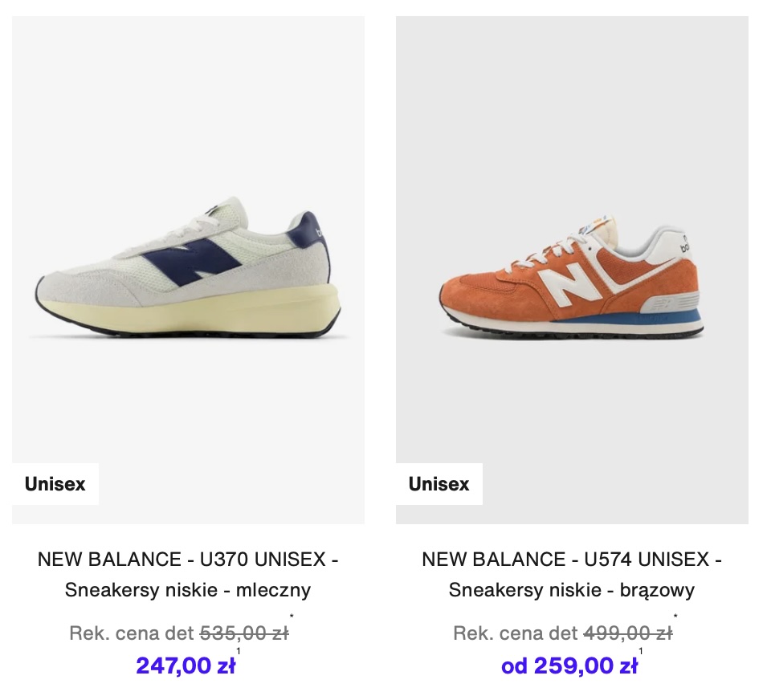Open the orange U574 sneaker image
This screenshot has width=767, height=700.
tap(572, 270)
